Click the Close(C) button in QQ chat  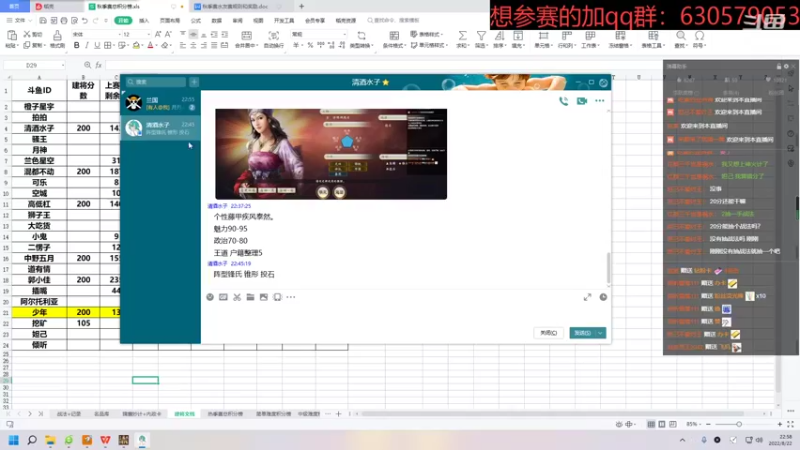[548, 333]
